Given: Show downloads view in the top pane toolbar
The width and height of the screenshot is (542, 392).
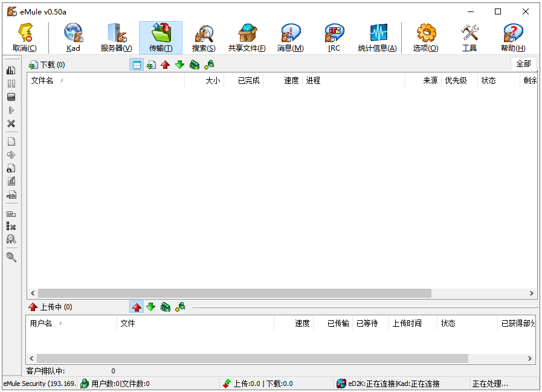Looking at the screenshot, I should [x=151, y=65].
